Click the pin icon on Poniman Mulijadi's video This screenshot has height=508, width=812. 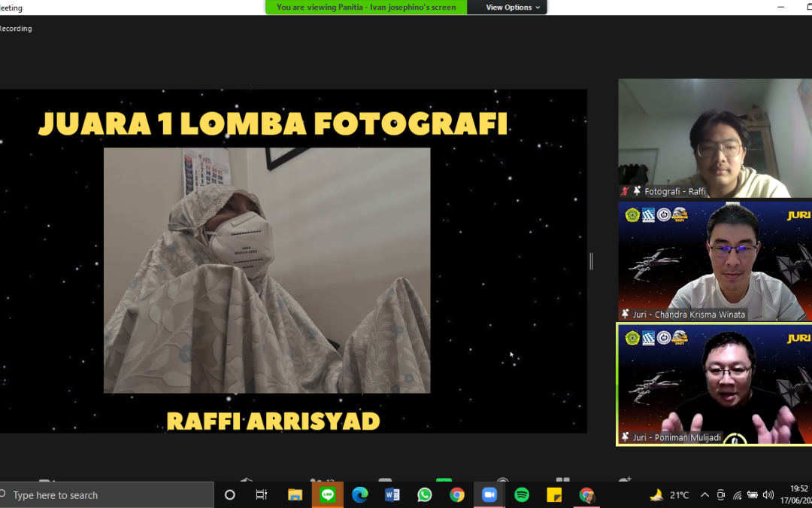(x=625, y=437)
